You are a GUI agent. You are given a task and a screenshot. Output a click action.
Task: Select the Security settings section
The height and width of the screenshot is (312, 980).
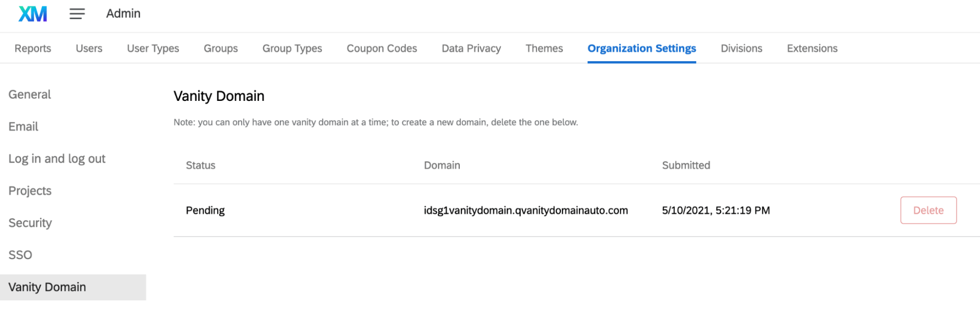(x=30, y=223)
